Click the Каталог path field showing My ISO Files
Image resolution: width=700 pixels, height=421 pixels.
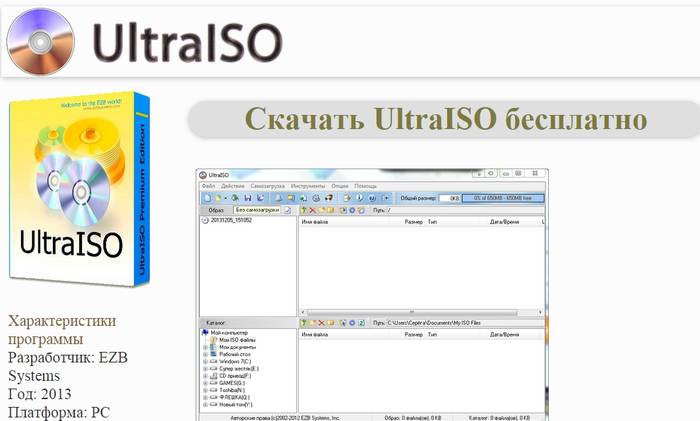click(x=464, y=323)
